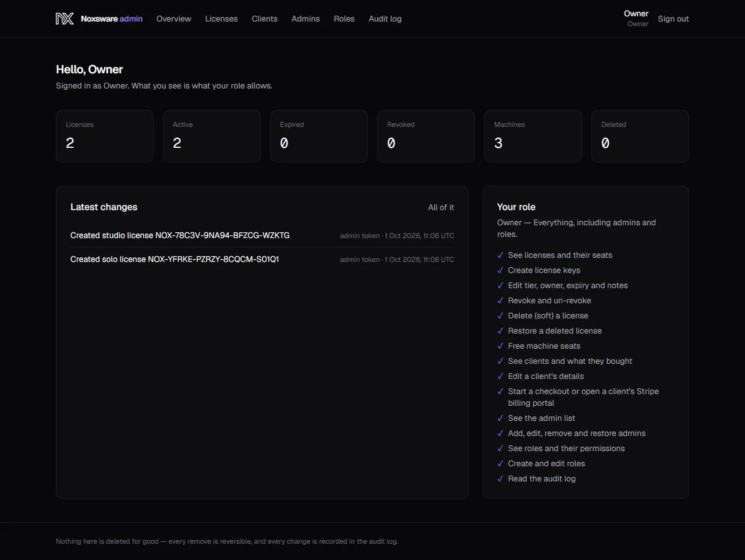This screenshot has height=560, width=745.
Task: Click 'Create and edit roles' permission text
Action: pos(547,463)
